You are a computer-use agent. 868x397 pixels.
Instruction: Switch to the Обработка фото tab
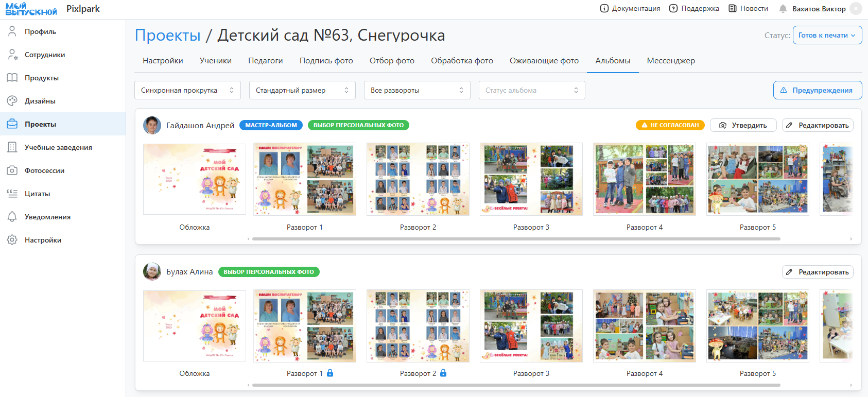pyautogui.click(x=462, y=61)
